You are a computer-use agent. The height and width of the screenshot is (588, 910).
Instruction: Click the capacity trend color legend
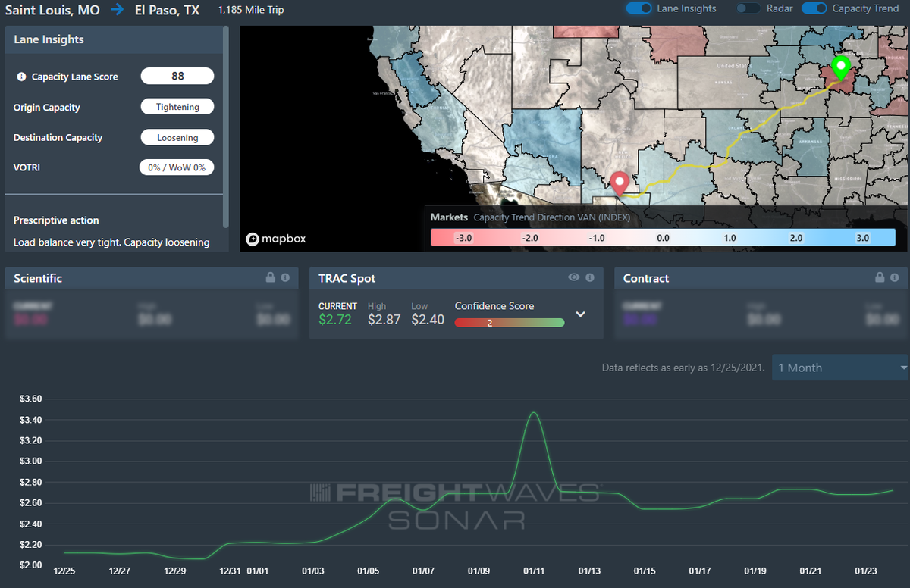click(663, 237)
